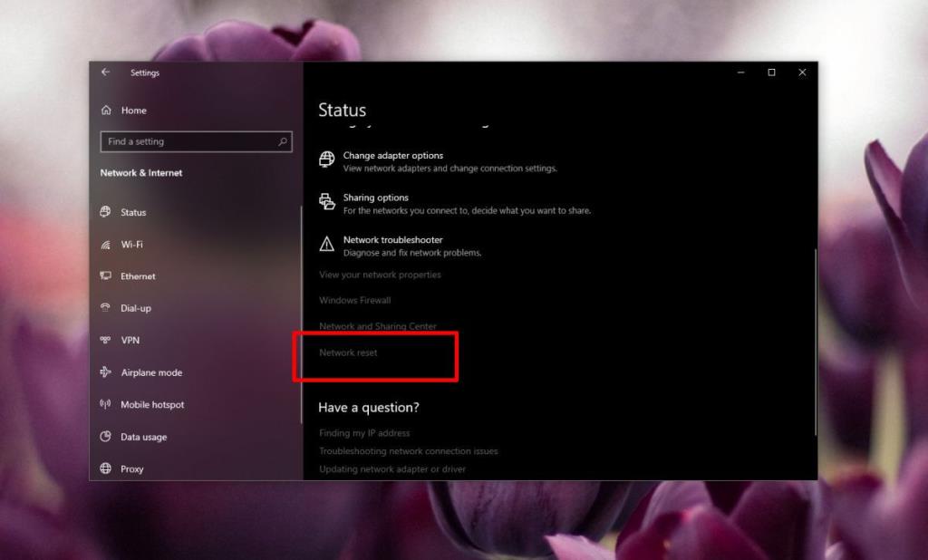
Task: Select Status in the navigation pane
Action: click(x=107, y=212)
